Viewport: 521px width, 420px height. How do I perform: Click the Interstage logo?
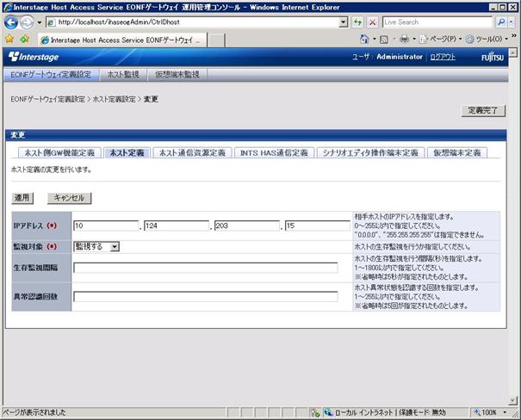[34, 57]
